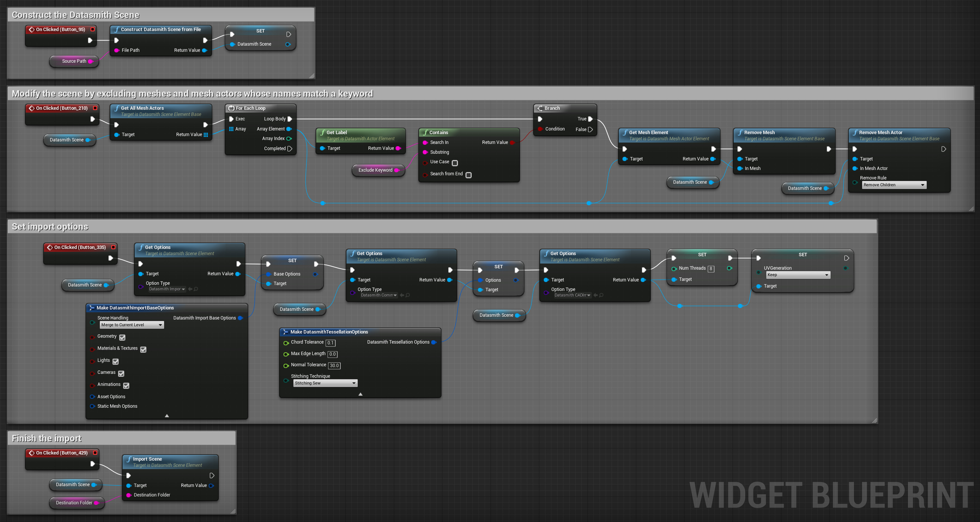Disable the Animations checkbox

(126, 386)
